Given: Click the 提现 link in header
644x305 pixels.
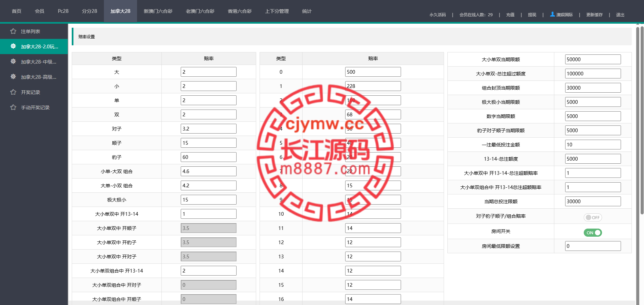Looking at the screenshot, I should (532, 15).
